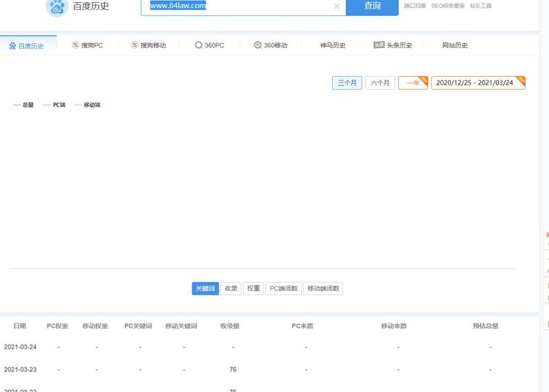Click the paw icon on 百度历史 tab

12,46
